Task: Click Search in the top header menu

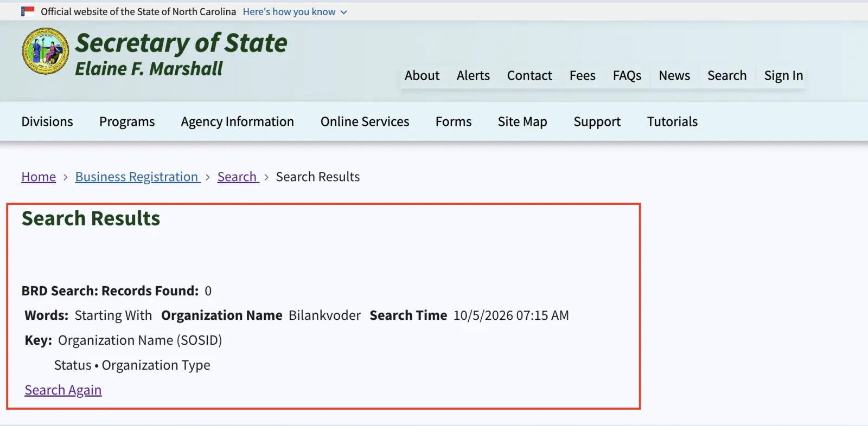Action: 727,76
